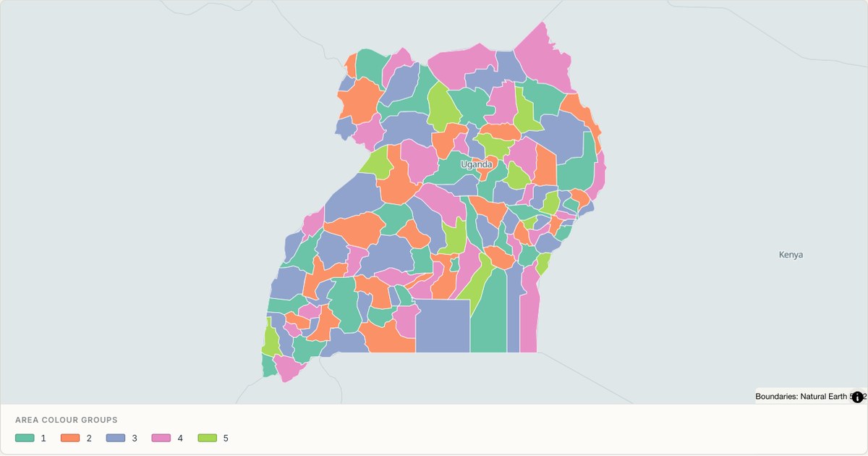
Task: Select the pink group 4 legend swatch
Action: coord(161,438)
